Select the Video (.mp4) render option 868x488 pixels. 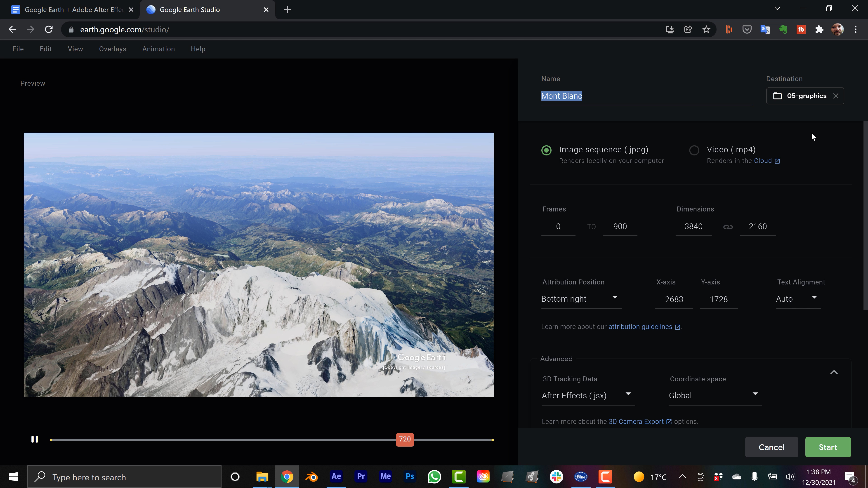694,150
